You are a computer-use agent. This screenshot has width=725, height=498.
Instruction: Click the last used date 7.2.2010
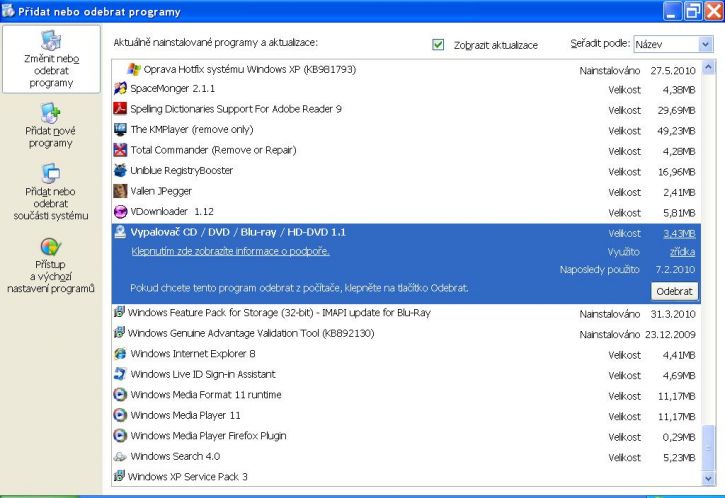[675, 269]
